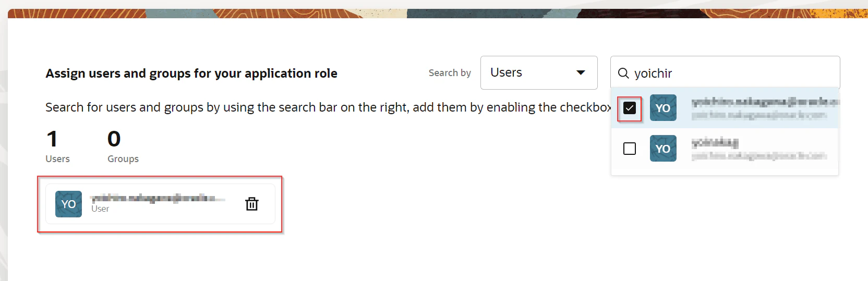Click the 'Search by' label
868x281 pixels.
pyautogui.click(x=450, y=73)
